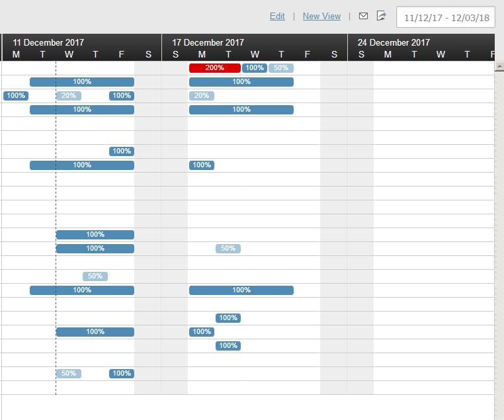The height and width of the screenshot is (420, 504).
Task: Click the 24 December 2017 week header
Action: tap(394, 42)
